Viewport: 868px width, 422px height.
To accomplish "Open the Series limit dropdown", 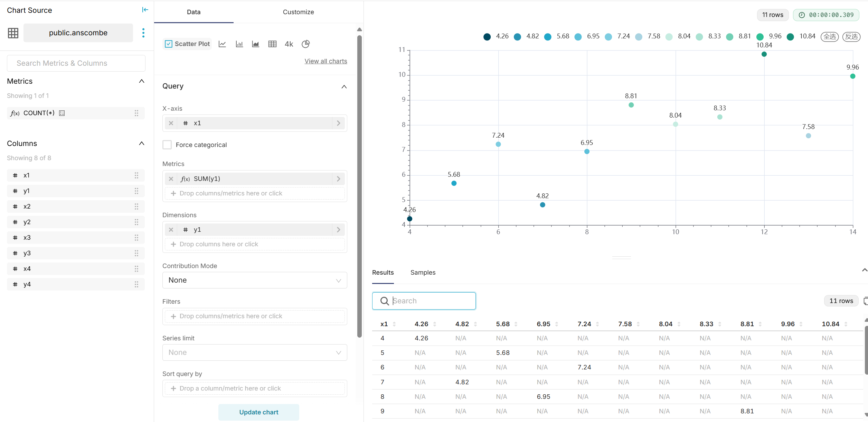I will pyautogui.click(x=255, y=352).
